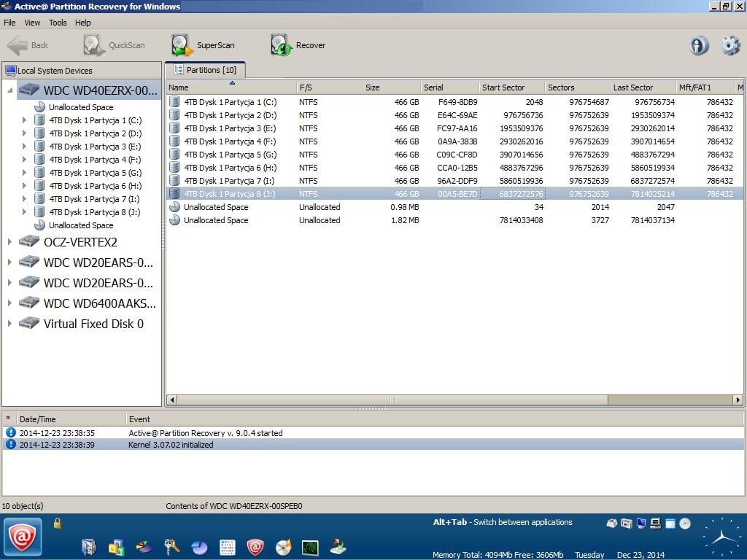Collapse the WDC WD40EZRX disk node
The width and height of the screenshot is (747, 560).
coord(9,90)
